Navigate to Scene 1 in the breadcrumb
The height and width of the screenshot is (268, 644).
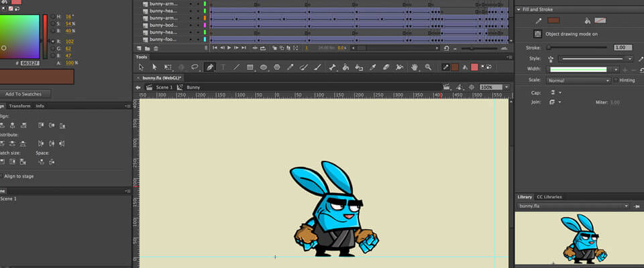click(164, 87)
